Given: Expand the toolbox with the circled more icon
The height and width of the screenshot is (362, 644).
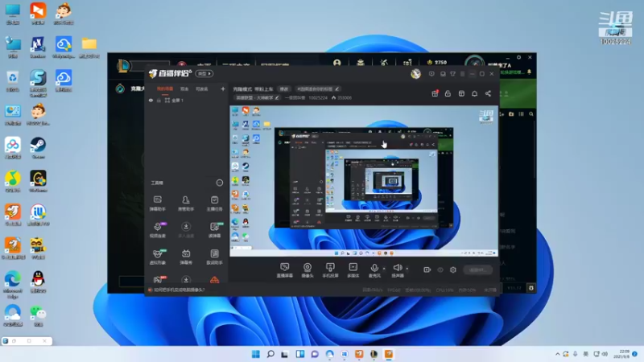Looking at the screenshot, I should coord(220,183).
